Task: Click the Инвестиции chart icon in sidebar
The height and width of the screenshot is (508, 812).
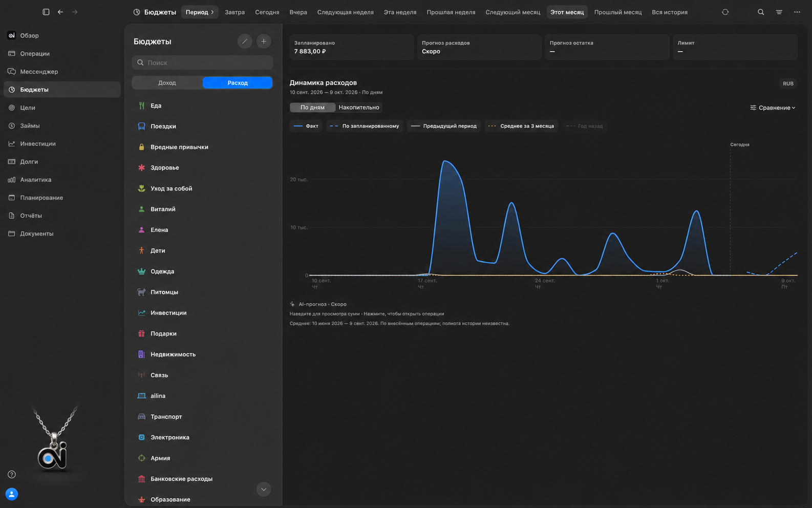Action: [12, 144]
